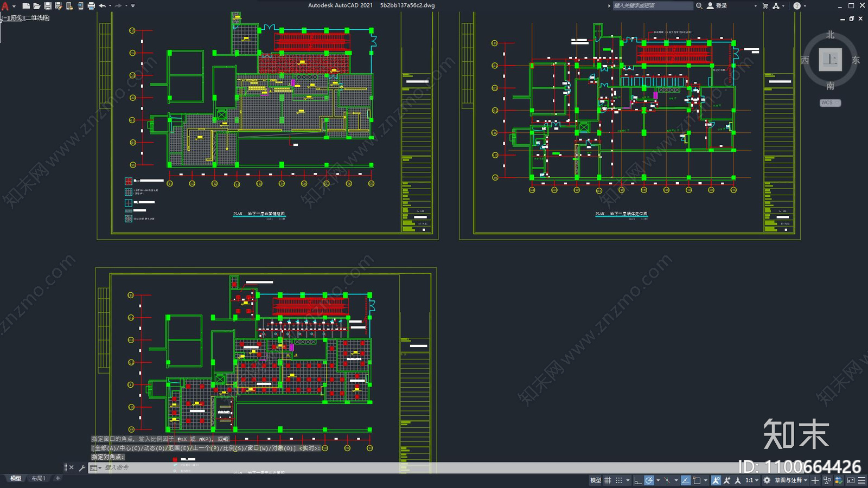Toggle ortho mode in status bar

(x=638, y=480)
